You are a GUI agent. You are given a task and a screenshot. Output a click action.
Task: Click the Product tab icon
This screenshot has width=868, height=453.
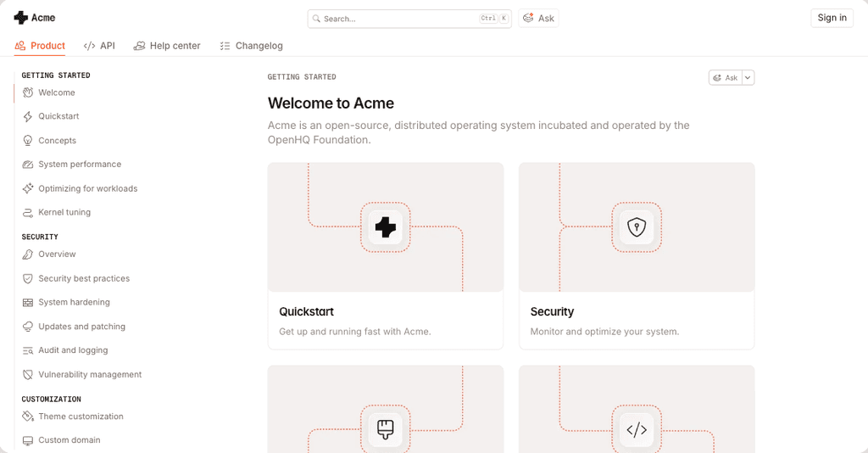[20, 46]
